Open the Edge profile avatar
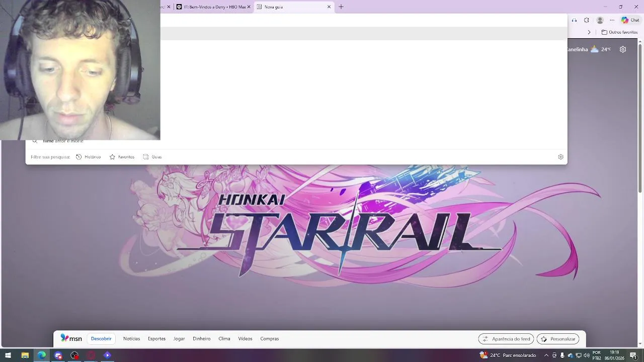644x362 pixels. pyautogui.click(x=600, y=20)
